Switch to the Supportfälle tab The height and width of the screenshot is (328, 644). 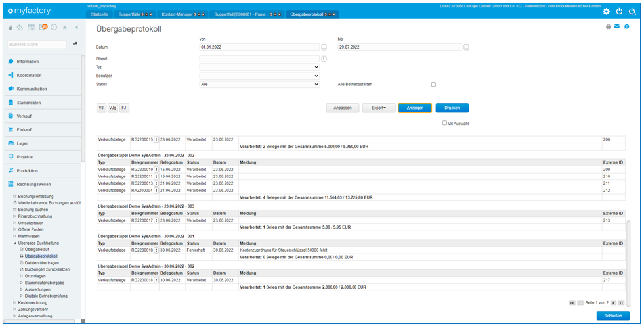[x=129, y=14]
